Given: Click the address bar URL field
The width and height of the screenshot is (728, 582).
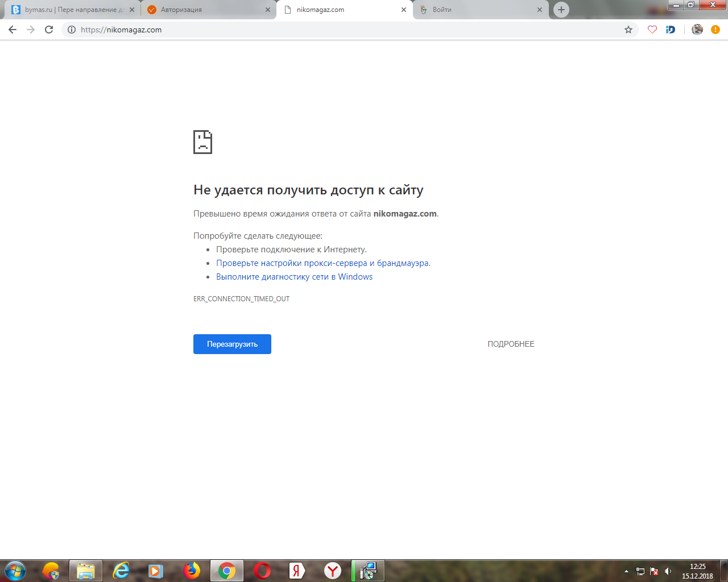Looking at the screenshot, I should coord(341,30).
